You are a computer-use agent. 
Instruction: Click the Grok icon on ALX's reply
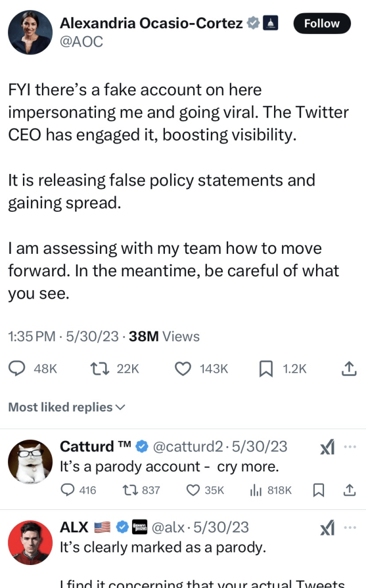click(327, 528)
